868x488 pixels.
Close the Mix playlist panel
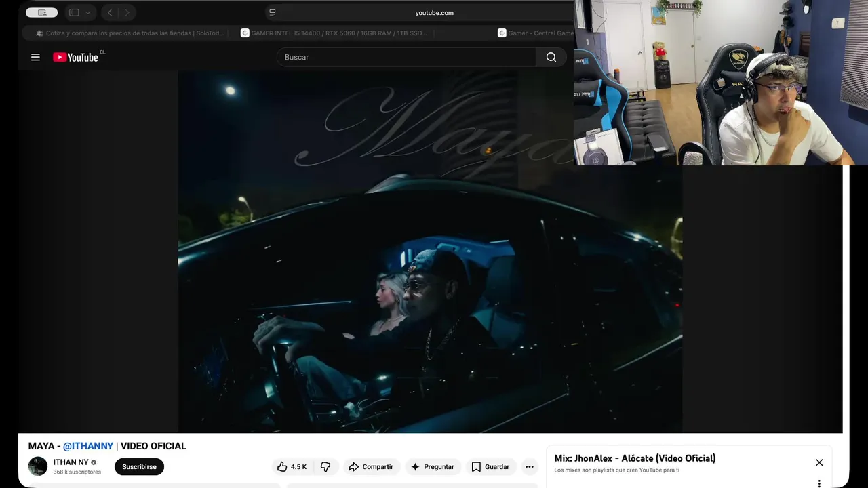pos(819,462)
